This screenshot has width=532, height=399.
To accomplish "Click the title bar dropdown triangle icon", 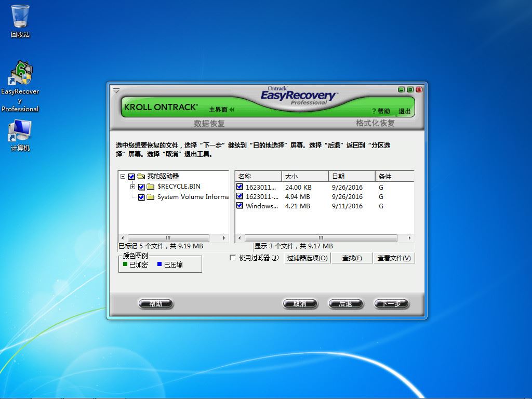I will [x=116, y=90].
